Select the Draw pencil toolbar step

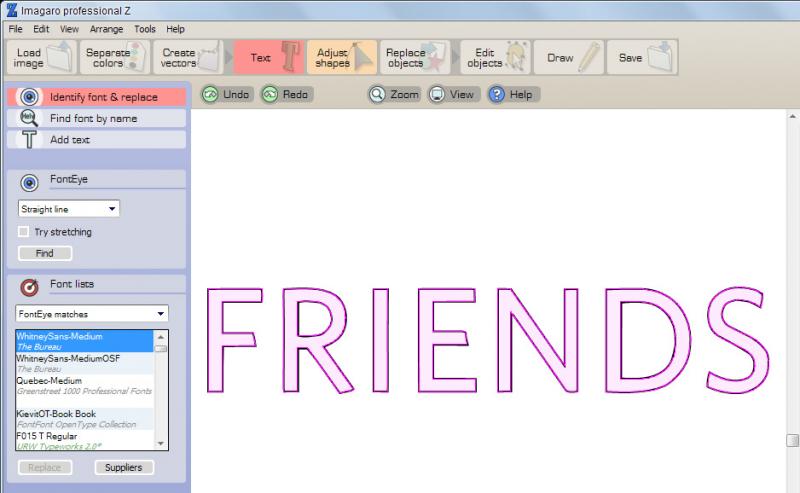[x=569, y=58]
